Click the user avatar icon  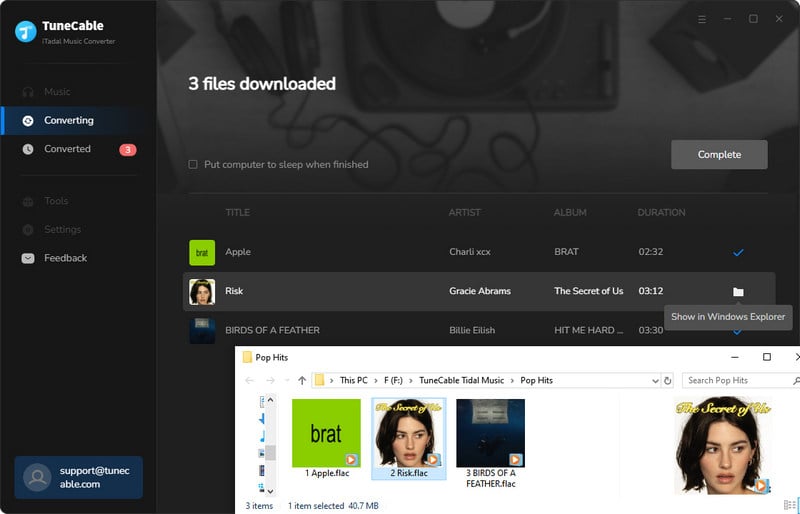37,477
